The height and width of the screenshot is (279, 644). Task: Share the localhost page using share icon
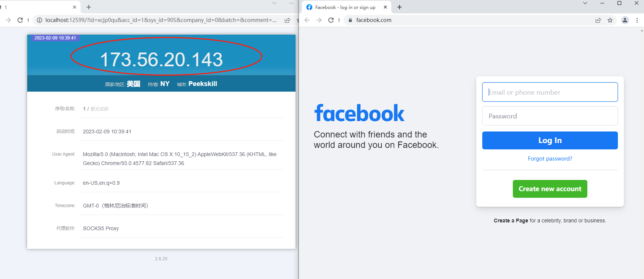287,20
